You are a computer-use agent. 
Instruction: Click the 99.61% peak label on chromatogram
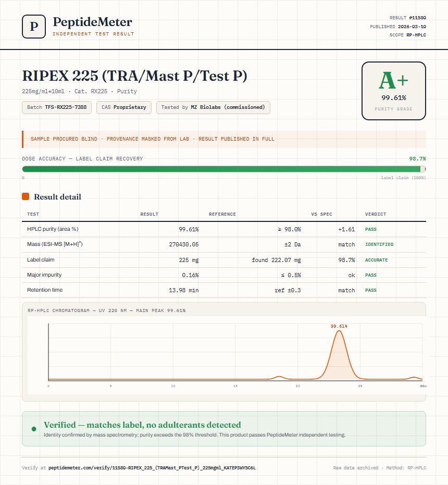(x=339, y=326)
